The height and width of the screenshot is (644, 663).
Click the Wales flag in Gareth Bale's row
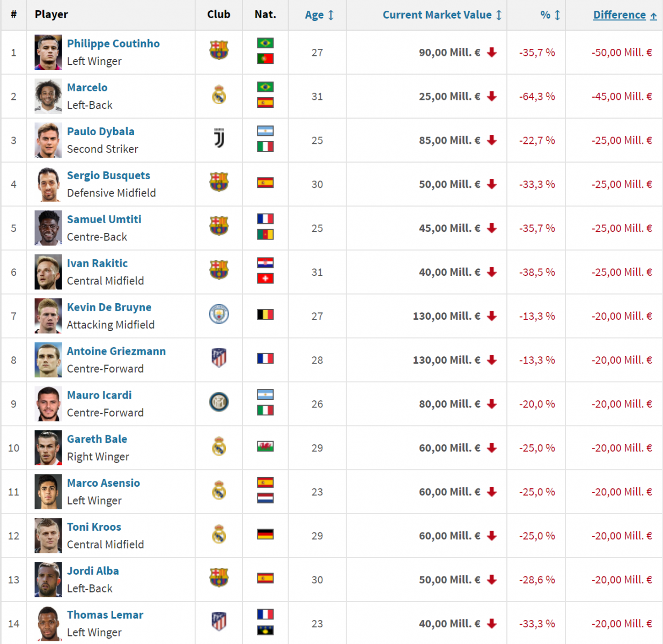pyautogui.click(x=265, y=446)
